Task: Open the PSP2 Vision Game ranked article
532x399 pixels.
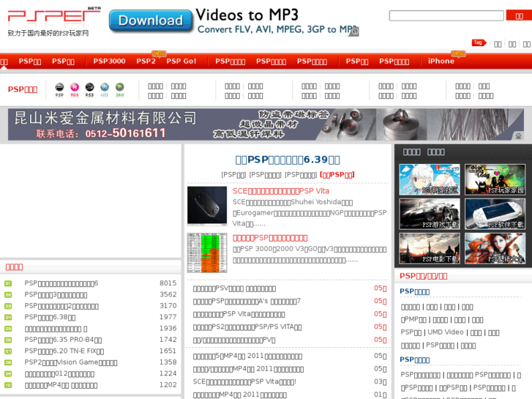Action: tap(71, 362)
